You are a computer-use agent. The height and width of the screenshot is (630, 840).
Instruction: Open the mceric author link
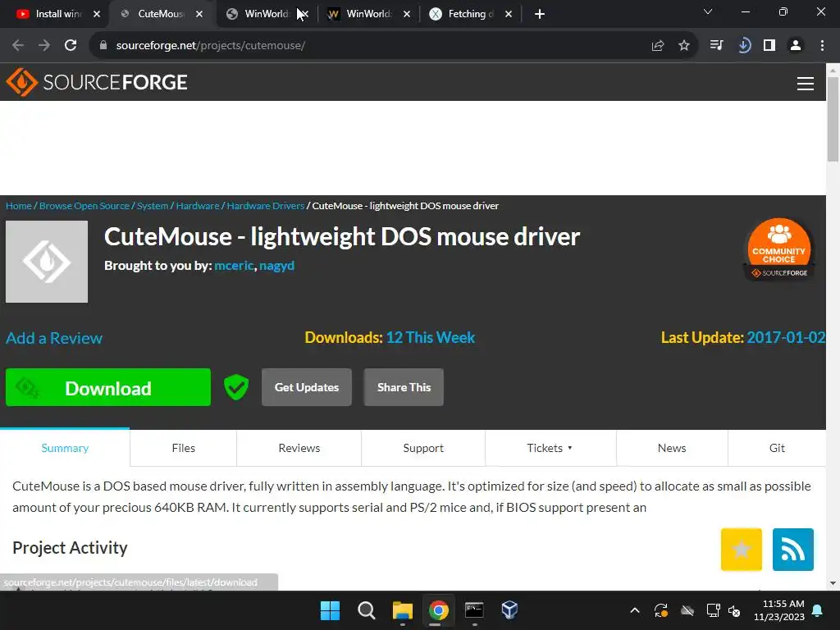coord(234,266)
